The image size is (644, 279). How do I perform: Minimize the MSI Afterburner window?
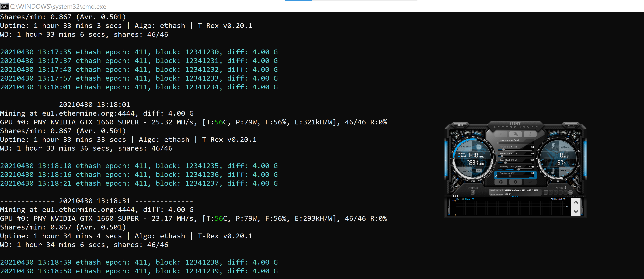click(x=569, y=126)
